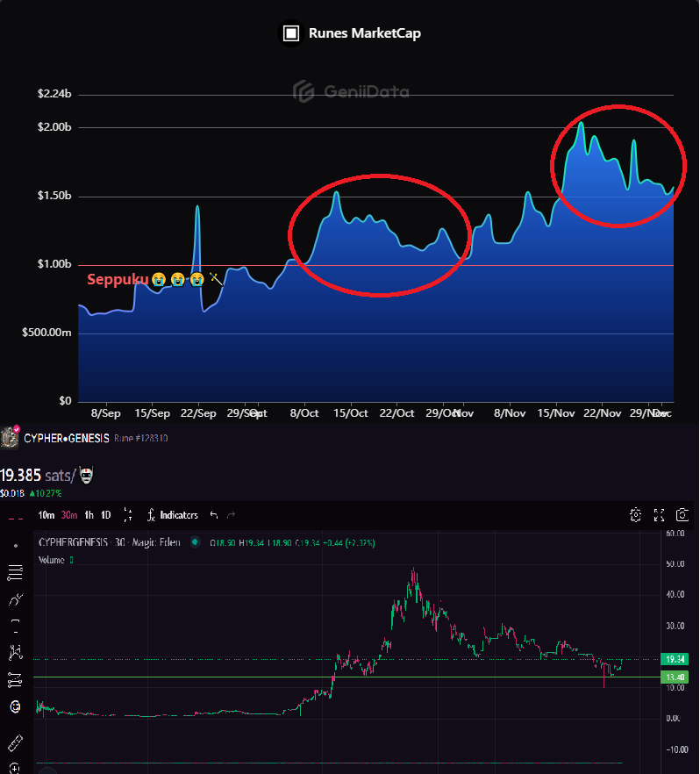Click the Runes MarketCap square logo icon

(x=291, y=33)
